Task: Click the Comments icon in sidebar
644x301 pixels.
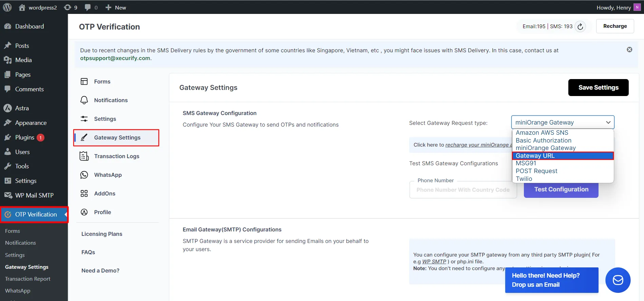Action: click(7, 89)
